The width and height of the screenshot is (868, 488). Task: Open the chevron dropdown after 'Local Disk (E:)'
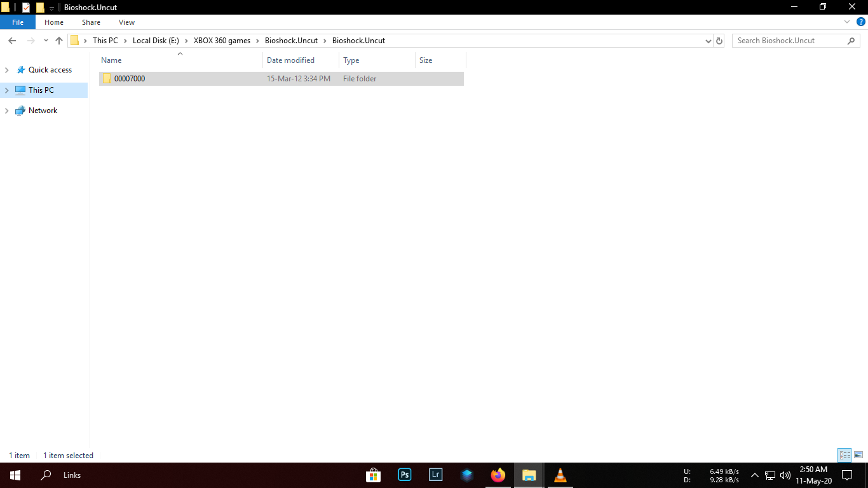tap(186, 41)
